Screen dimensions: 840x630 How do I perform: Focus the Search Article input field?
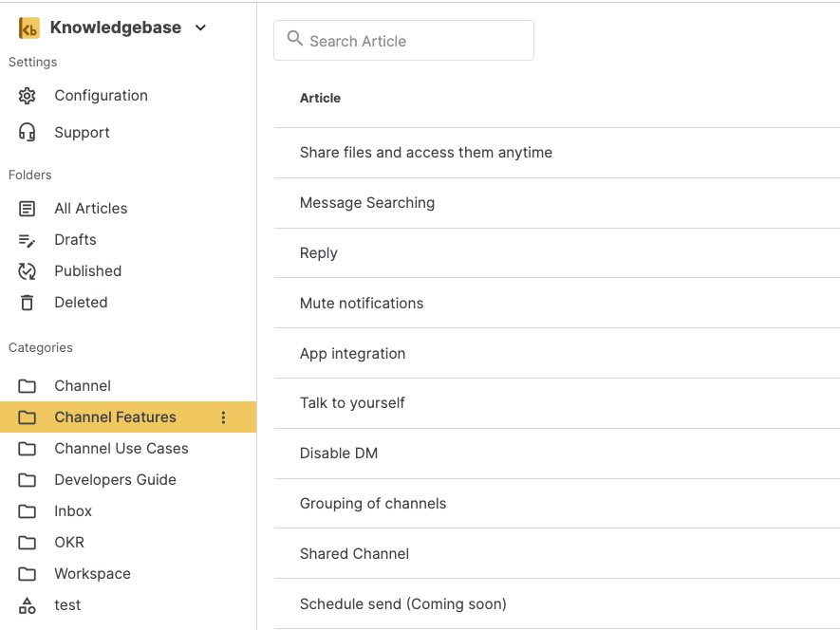coord(403,41)
